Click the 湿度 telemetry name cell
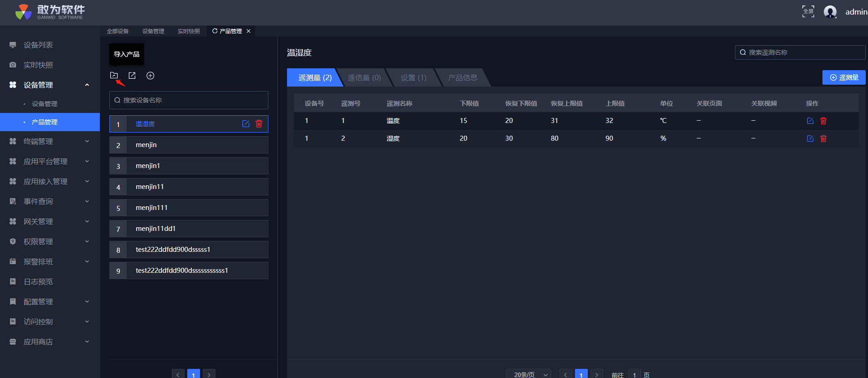The image size is (868, 378). 393,138
